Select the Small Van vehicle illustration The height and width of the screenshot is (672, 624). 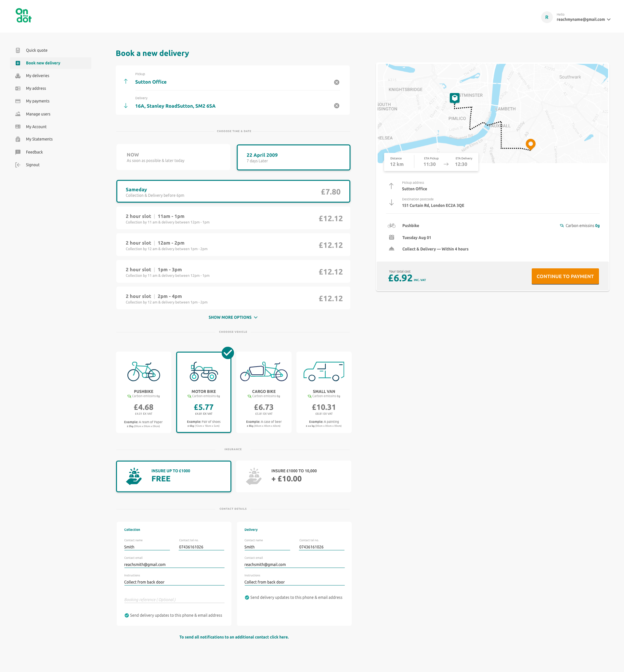click(x=323, y=371)
